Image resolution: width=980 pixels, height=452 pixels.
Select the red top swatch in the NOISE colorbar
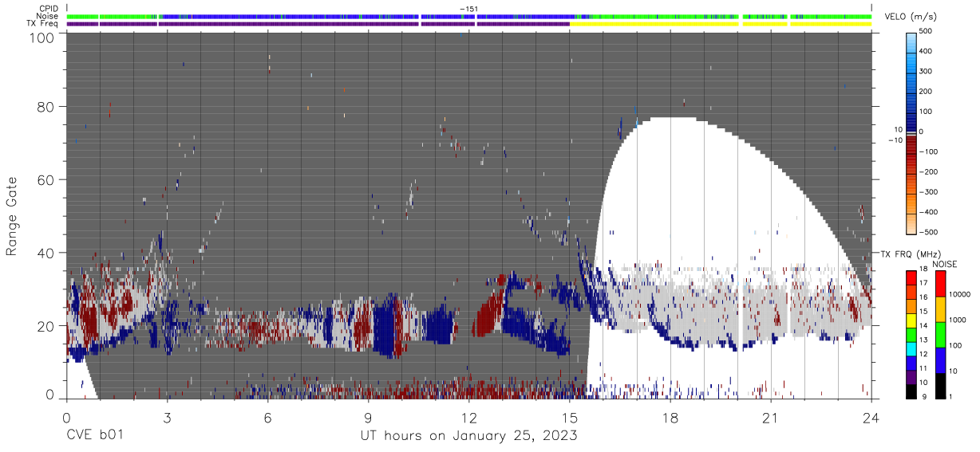[939, 283]
